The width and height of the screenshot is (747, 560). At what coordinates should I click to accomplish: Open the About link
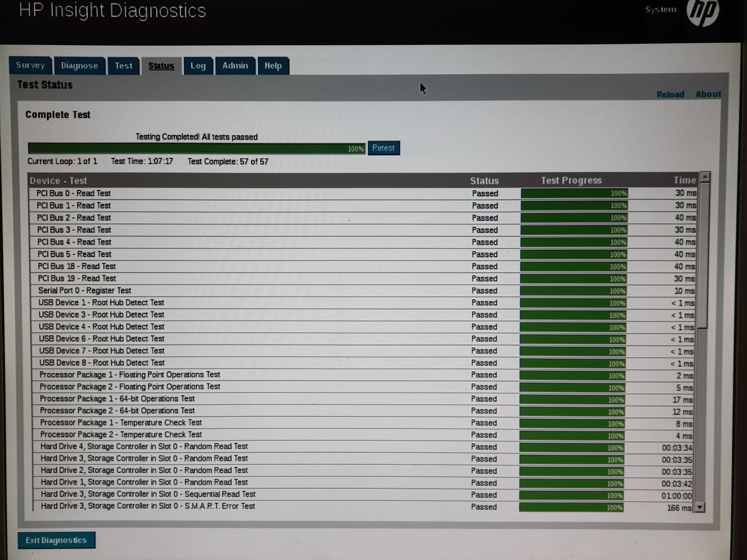(708, 94)
